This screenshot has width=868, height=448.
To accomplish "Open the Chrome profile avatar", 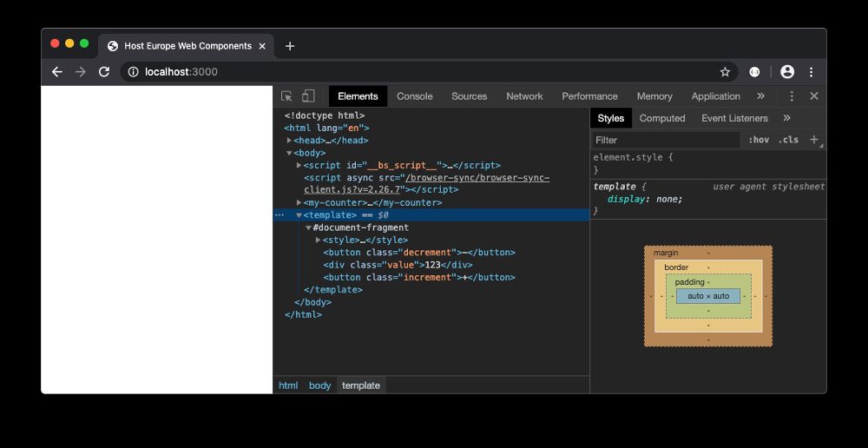I will (787, 72).
